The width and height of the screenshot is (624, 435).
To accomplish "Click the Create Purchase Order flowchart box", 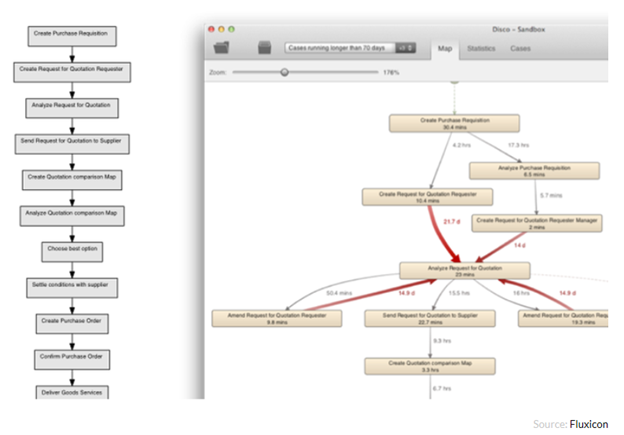I will point(72,324).
